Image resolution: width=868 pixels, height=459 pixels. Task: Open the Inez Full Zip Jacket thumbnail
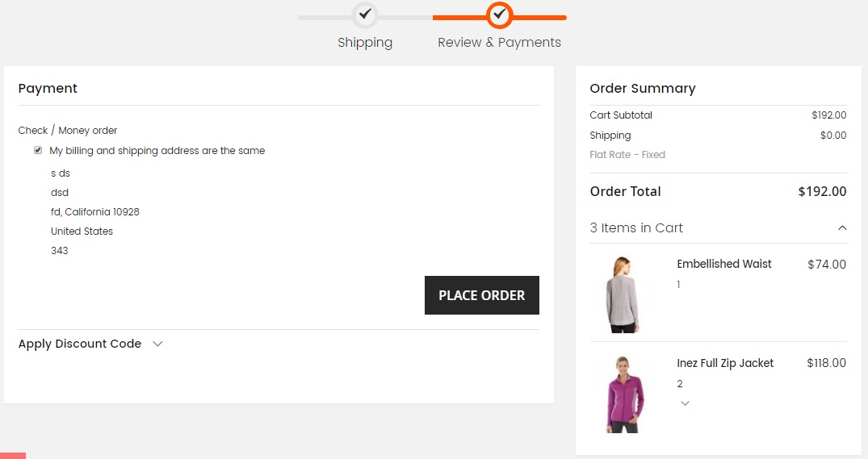[623, 394]
